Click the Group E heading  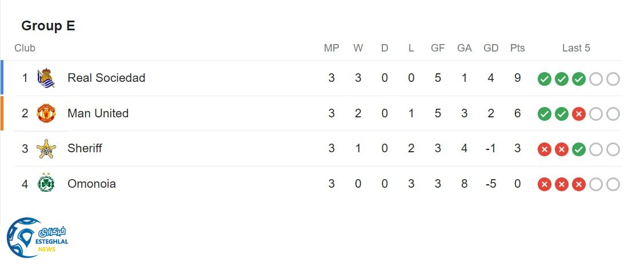click(48, 26)
